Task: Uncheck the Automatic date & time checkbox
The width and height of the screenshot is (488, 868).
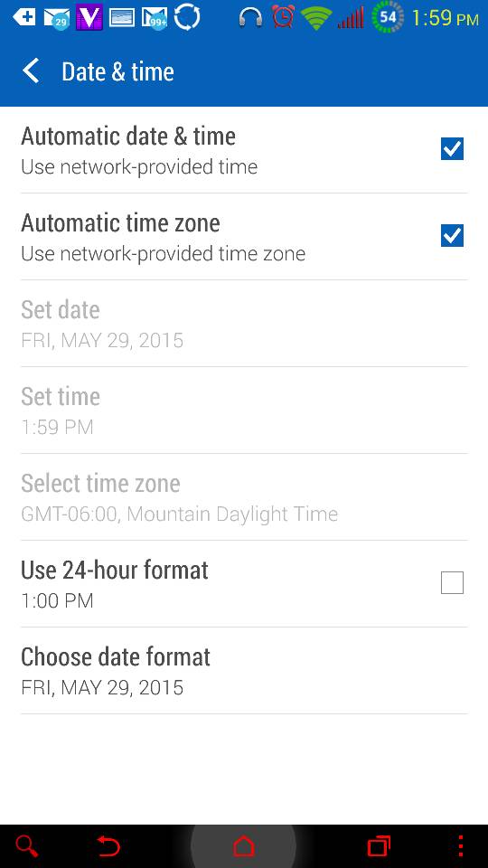Action: [452, 149]
